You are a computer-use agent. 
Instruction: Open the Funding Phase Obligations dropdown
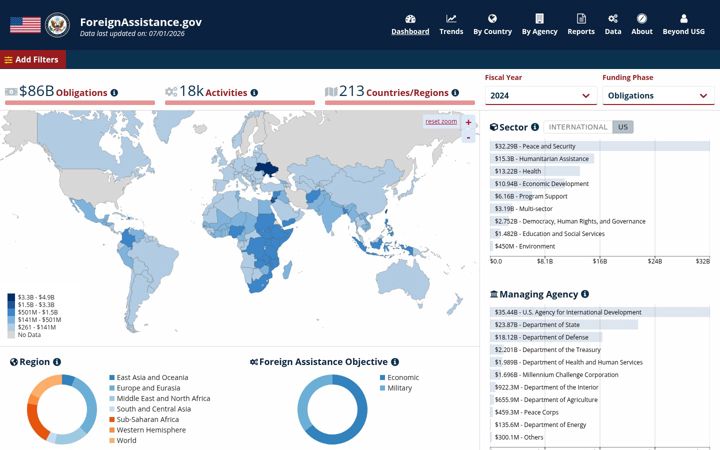[x=658, y=96]
